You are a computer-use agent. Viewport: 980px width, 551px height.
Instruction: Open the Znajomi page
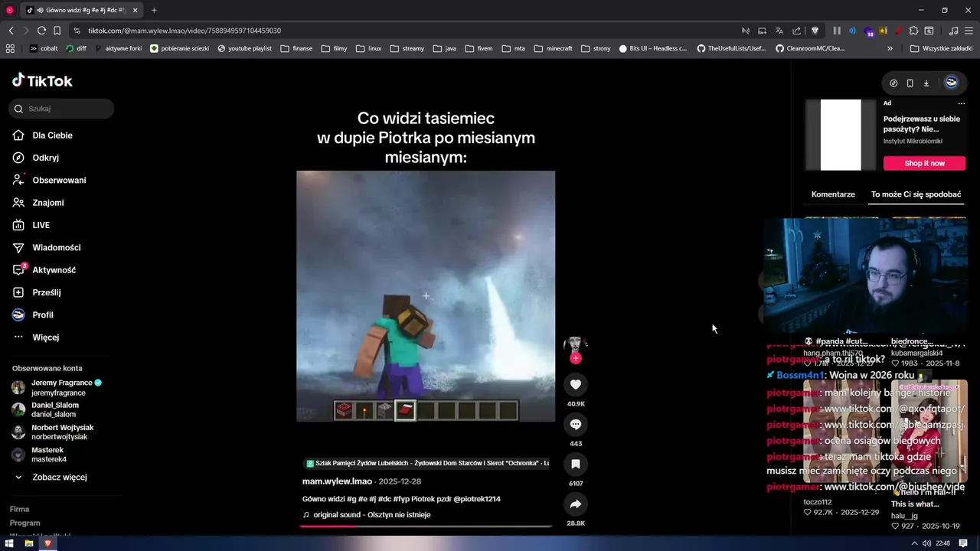[48, 203]
